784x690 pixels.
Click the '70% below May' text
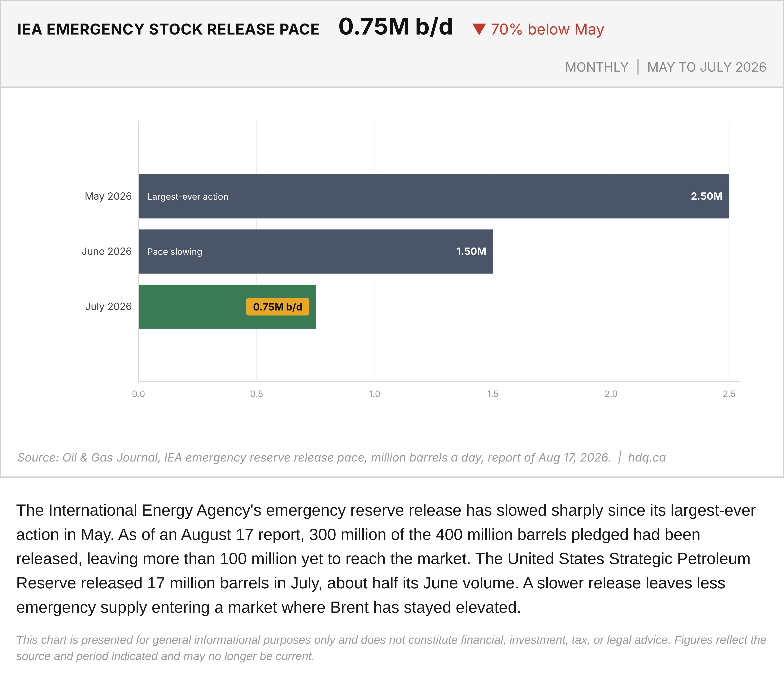[x=547, y=29]
